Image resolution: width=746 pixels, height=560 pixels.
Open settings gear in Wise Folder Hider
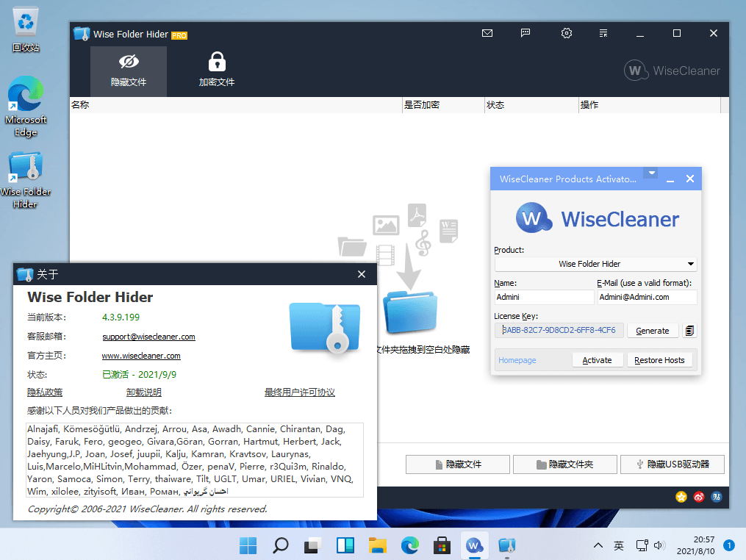(x=566, y=33)
